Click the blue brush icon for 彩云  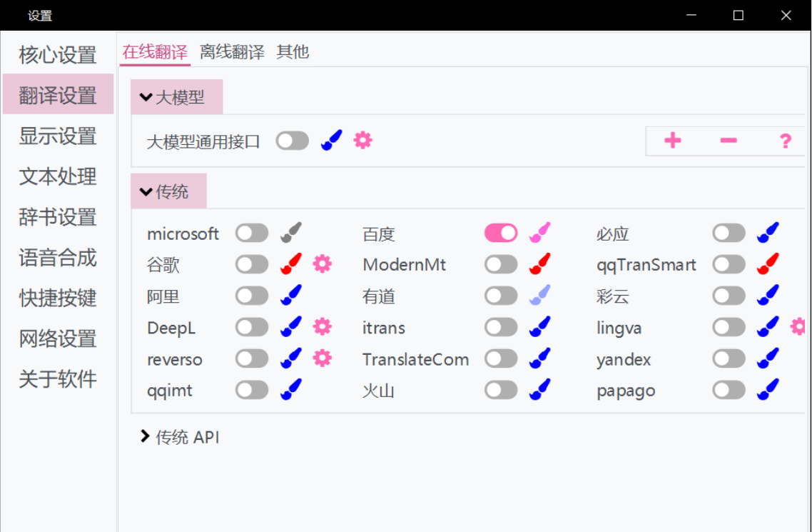pos(768,296)
